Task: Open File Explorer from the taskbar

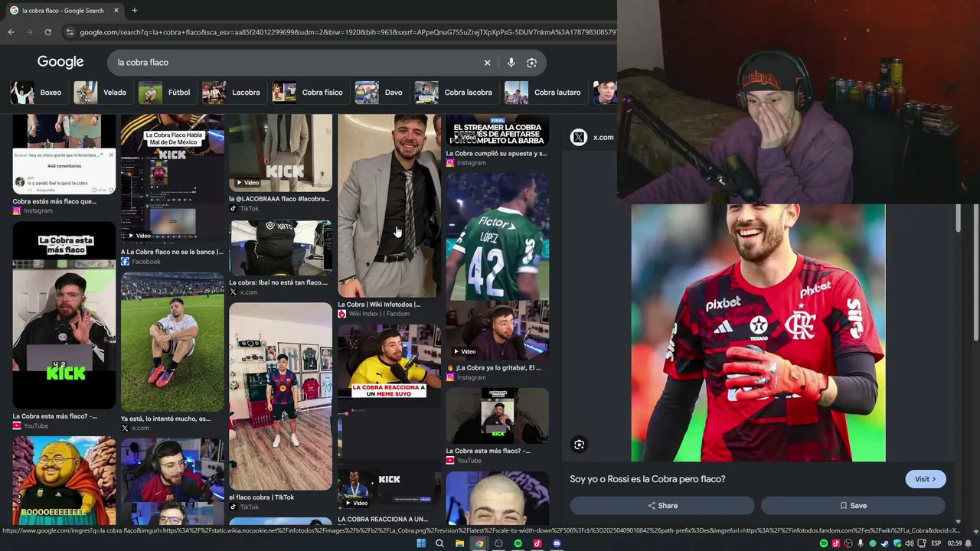Action: coord(459,543)
